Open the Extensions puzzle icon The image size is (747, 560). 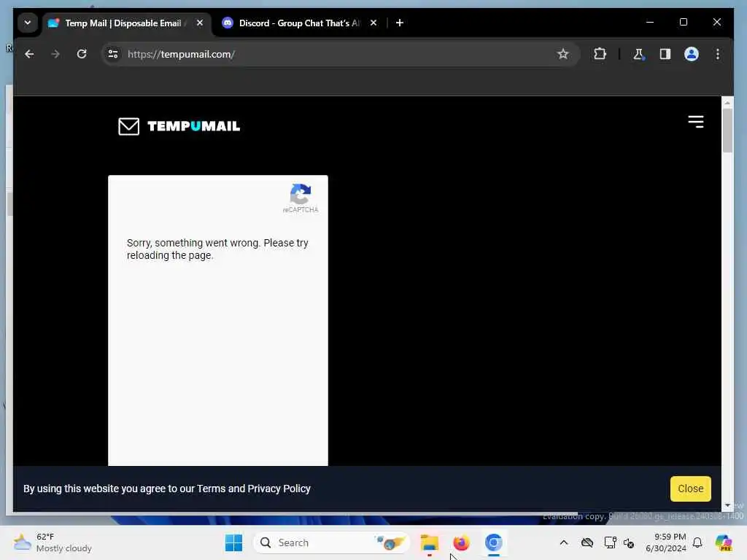pyautogui.click(x=600, y=54)
